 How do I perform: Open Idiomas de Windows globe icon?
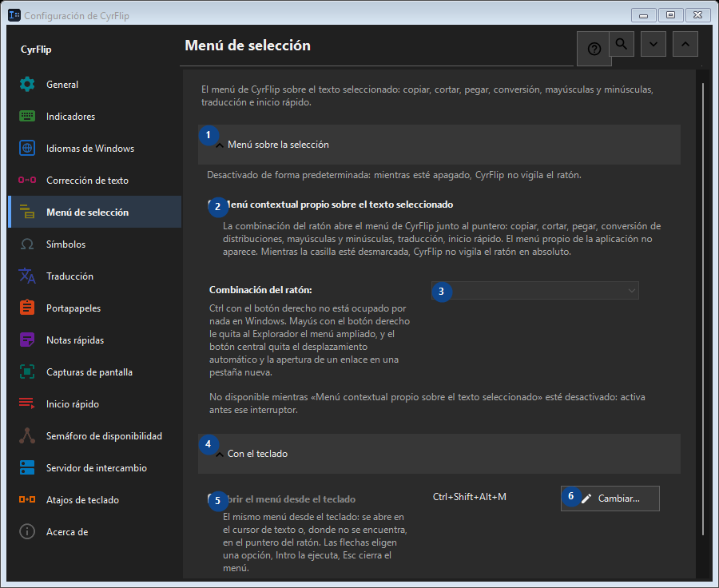(x=27, y=148)
